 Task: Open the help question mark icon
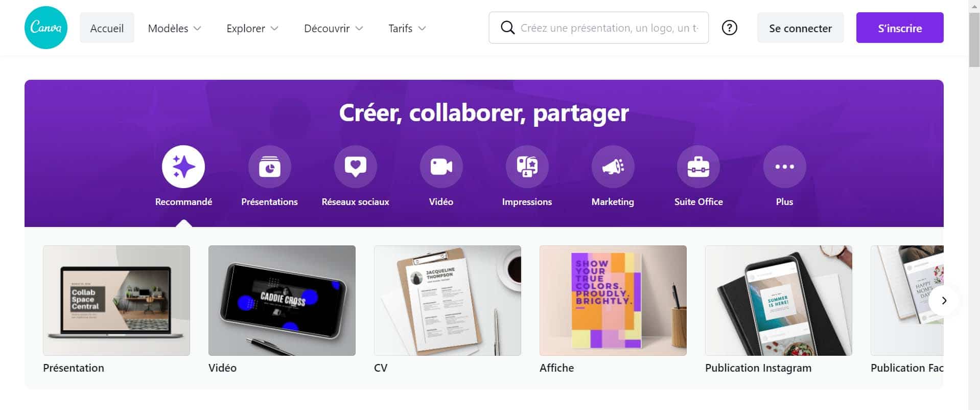(x=729, y=28)
